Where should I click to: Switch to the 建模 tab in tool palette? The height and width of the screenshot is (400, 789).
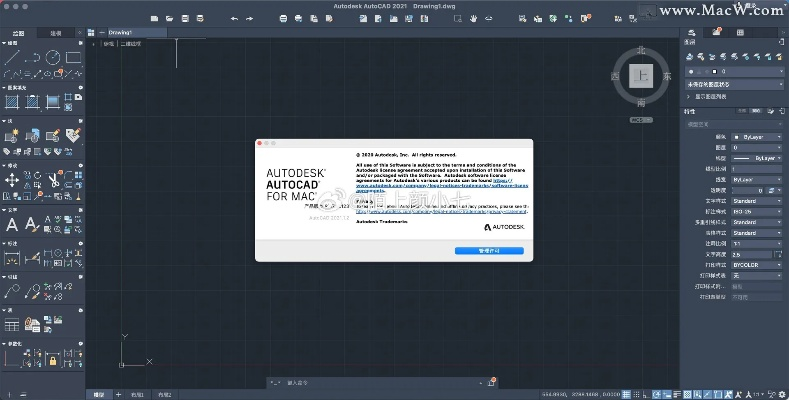(x=56, y=33)
